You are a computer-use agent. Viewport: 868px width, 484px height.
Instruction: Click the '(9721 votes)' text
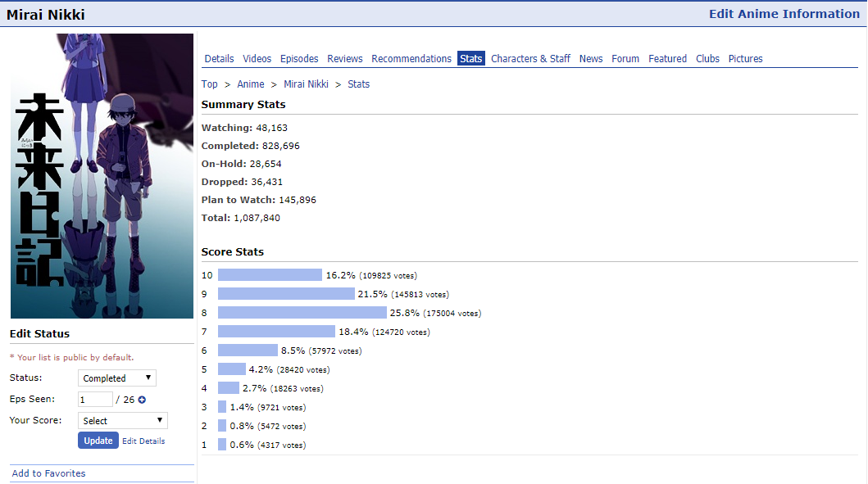pyautogui.click(x=282, y=407)
